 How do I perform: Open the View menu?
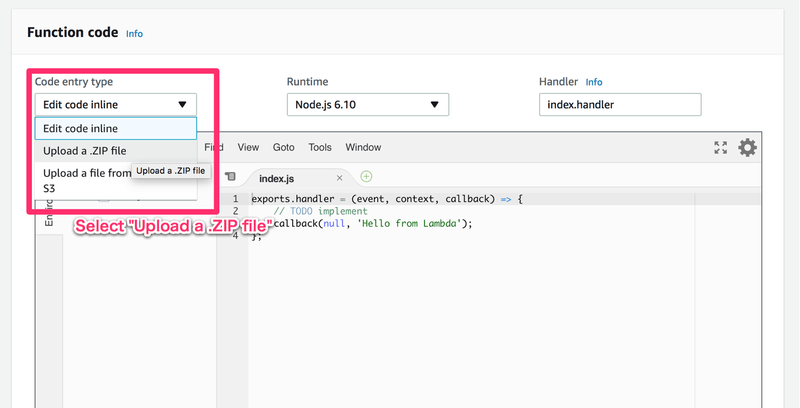248,147
